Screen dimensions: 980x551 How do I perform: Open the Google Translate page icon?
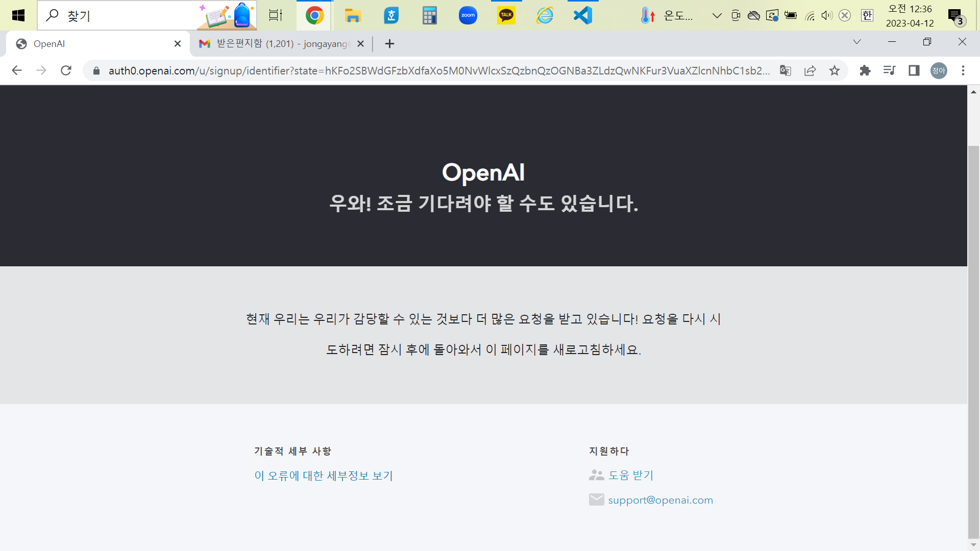coord(786,70)
